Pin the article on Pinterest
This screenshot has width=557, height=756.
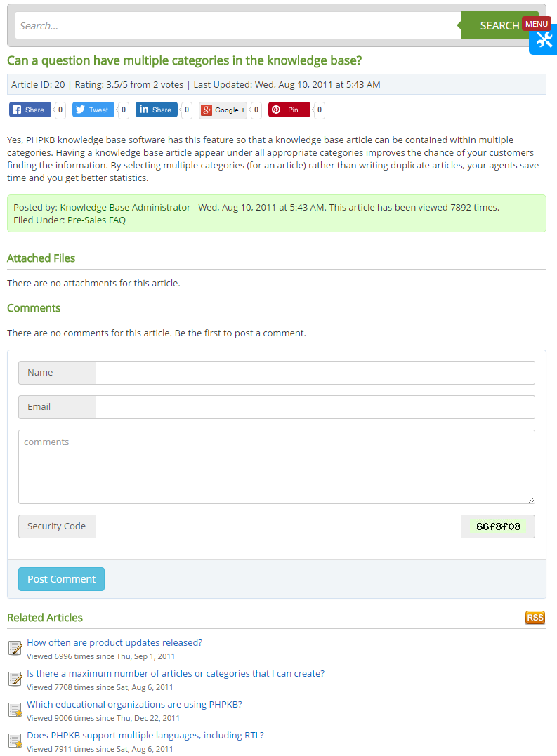tap(289, 110)
